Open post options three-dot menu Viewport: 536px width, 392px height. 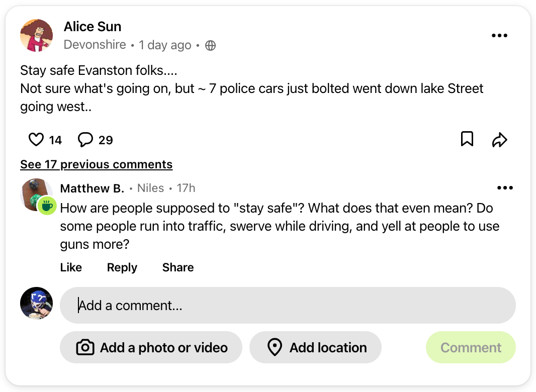click(x=499, y=36)
